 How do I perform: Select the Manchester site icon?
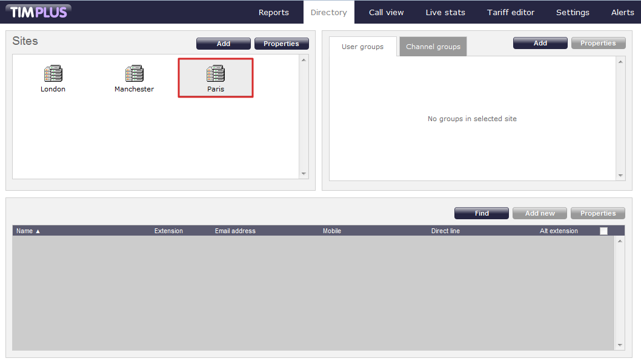(134, 74)
